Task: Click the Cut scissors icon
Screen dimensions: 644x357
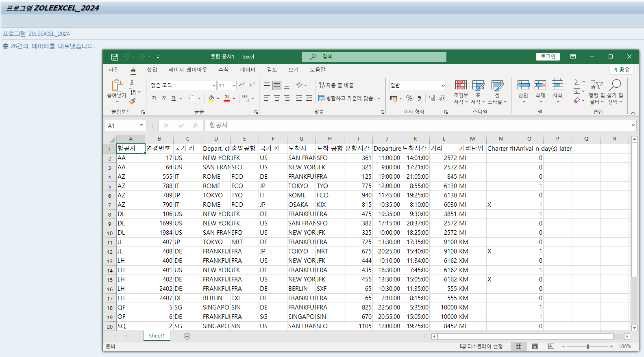Action: point(132,82)
